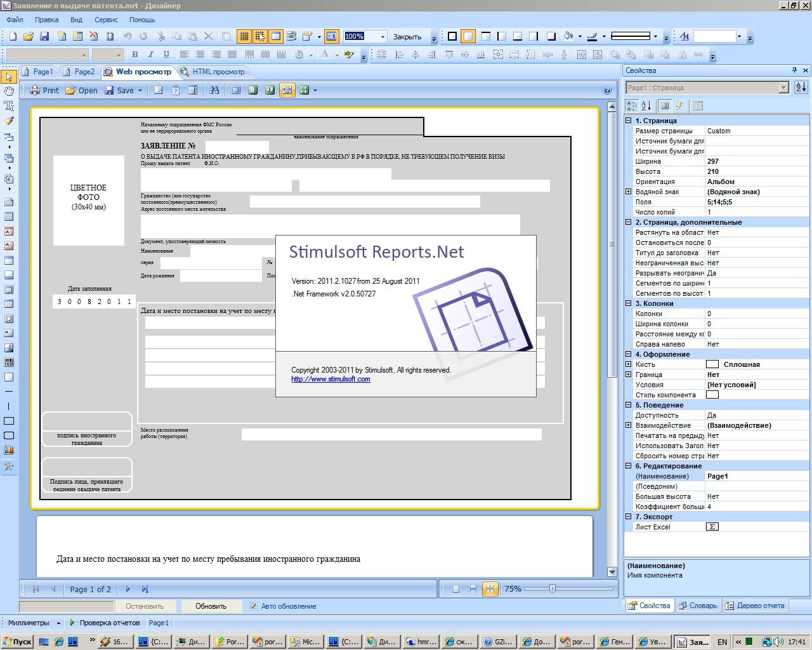Click the viewer help question icon

pos(607,90)
